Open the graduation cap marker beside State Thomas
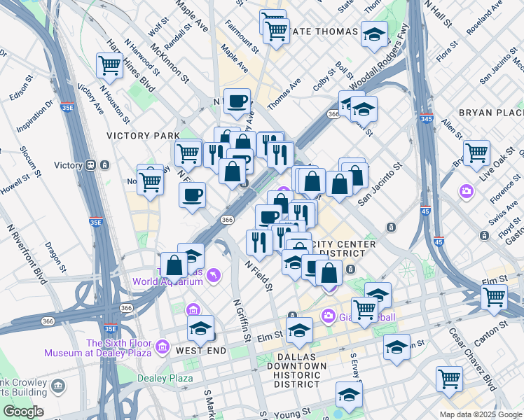This screenshot has height=420, width=524. pos(374,33)
